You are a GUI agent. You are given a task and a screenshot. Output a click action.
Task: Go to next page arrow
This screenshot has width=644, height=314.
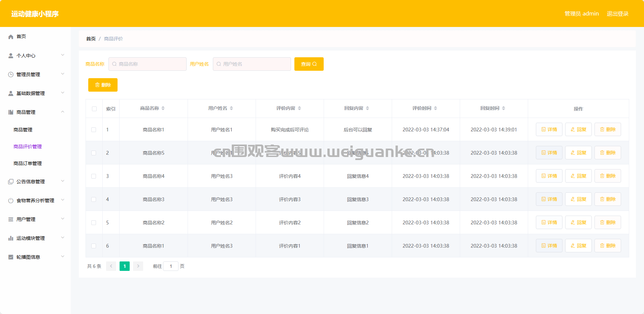138,266
